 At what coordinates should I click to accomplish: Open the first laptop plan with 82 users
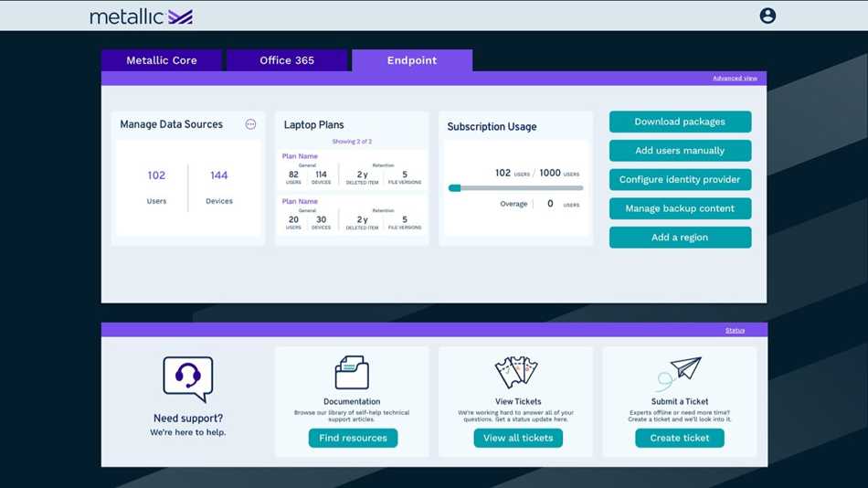coord(352,169)
